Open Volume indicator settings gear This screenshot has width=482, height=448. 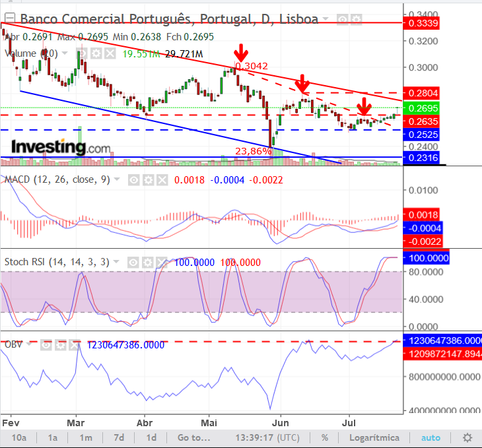click(96, 53)
